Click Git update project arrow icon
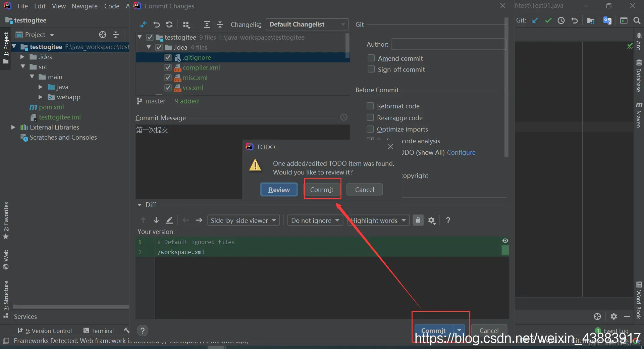This screenshot has width=644, height=349. [535, 20]
